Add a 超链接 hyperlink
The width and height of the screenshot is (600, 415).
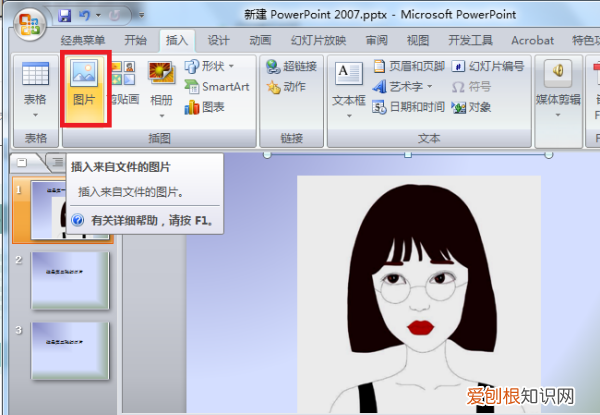pyautogui.click(x=292, y=67)
